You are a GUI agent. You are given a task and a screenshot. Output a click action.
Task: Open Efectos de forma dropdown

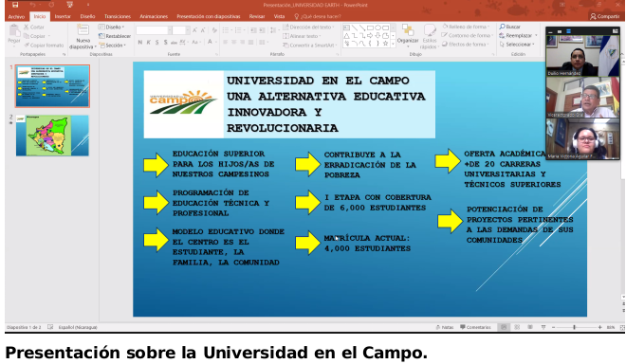tap(466, 45)
